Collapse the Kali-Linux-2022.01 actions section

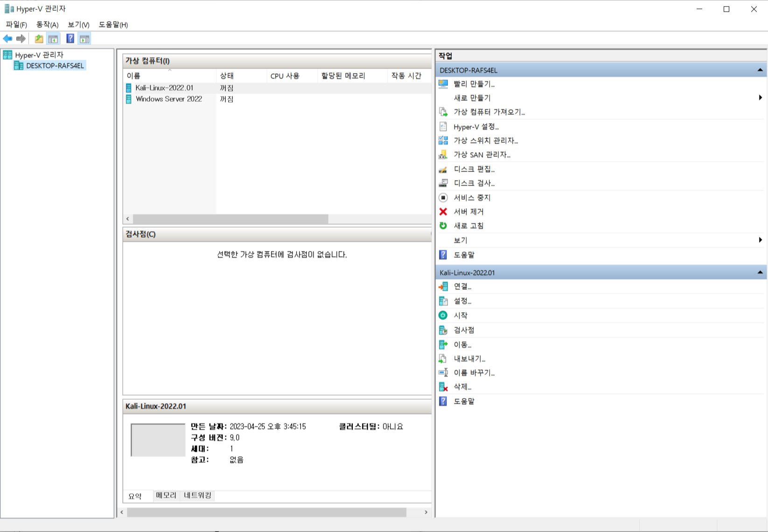(760, 273)
